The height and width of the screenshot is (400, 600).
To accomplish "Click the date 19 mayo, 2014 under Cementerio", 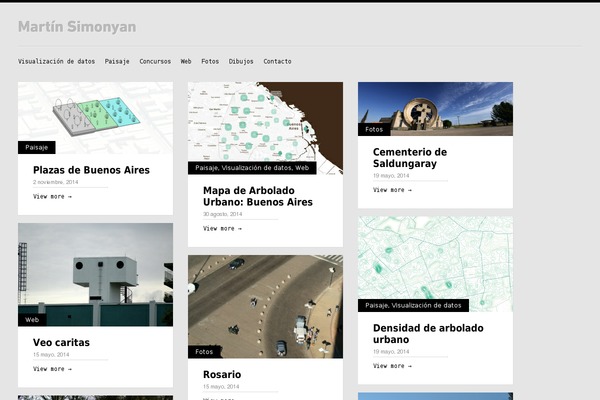I will tap(391, 176).
